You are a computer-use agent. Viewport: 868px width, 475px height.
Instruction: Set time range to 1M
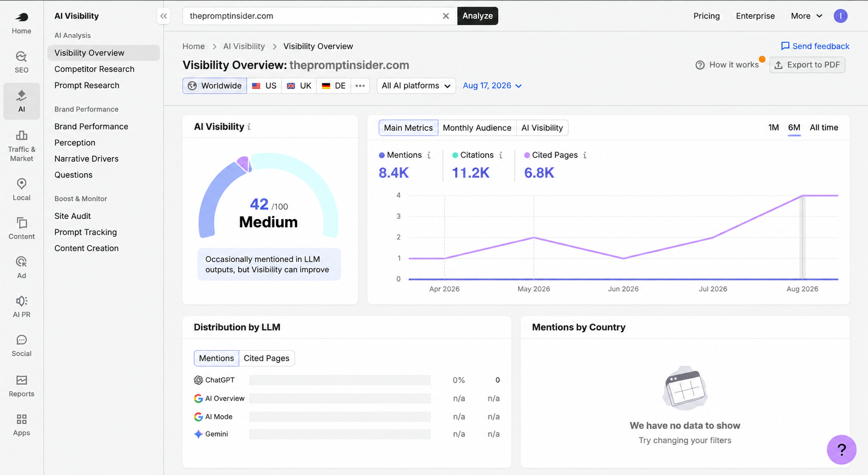point(773,127)
